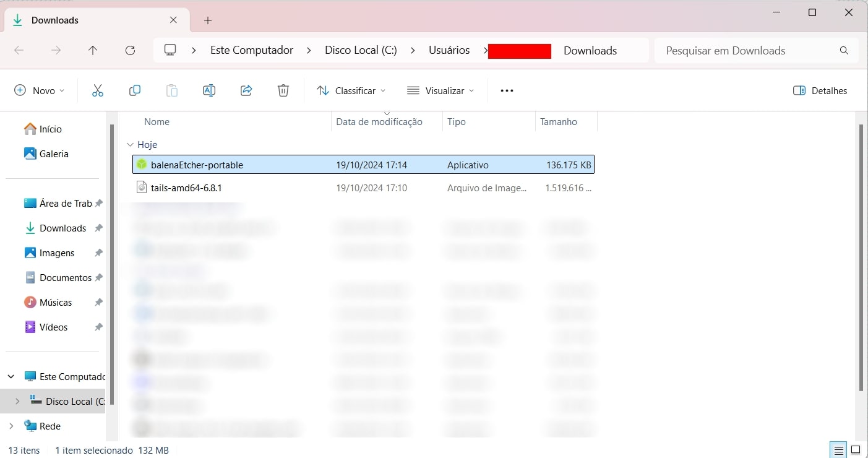Go forward with the right arrow
The height and width of the screenshot is (458, 868).
coord(56,51)
